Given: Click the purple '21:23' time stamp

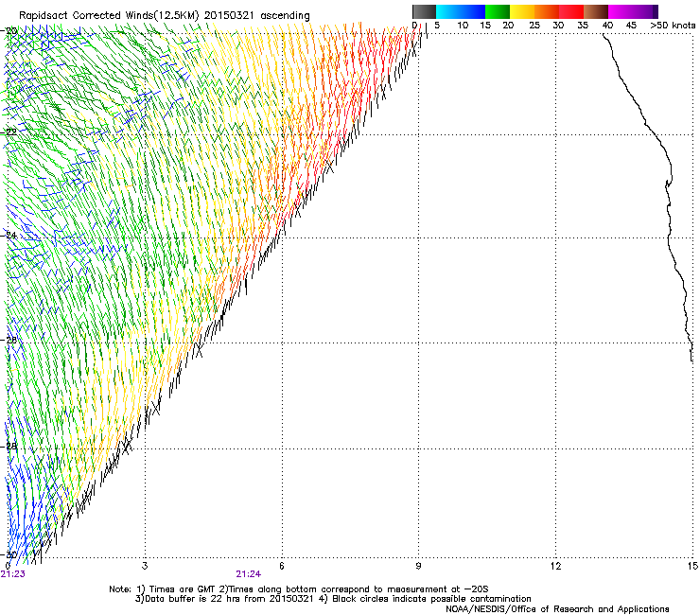Looking at the screenshot, I should click(x=13, y=574).
